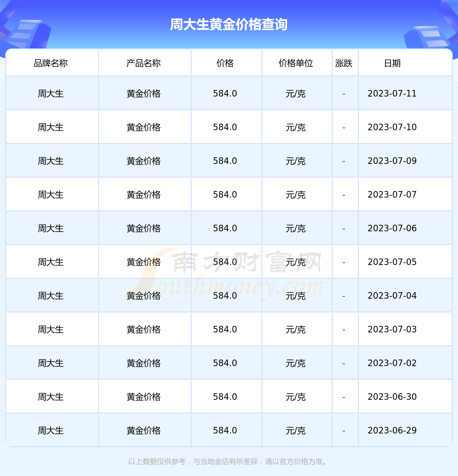Viewport: 458px width, 476px height.
Task: Click 元/克 unit in 2023-06-30 row
Action: point(296,397)
